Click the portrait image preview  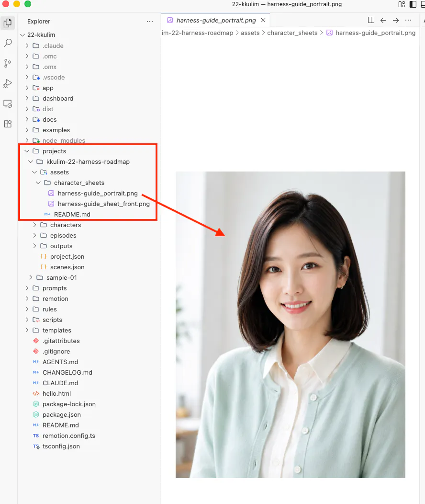tap(291, 325)
